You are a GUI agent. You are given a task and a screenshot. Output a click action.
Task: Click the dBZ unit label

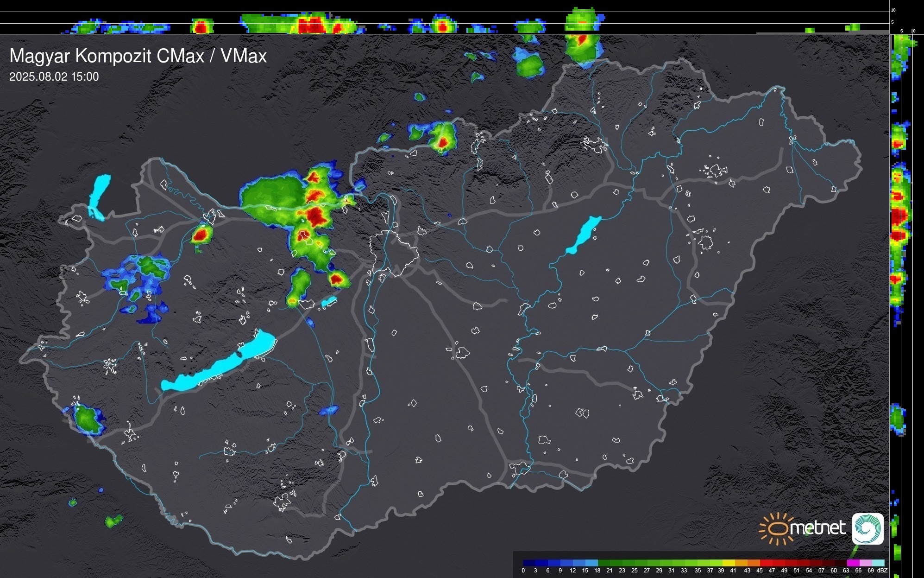(x=882, y=571)
